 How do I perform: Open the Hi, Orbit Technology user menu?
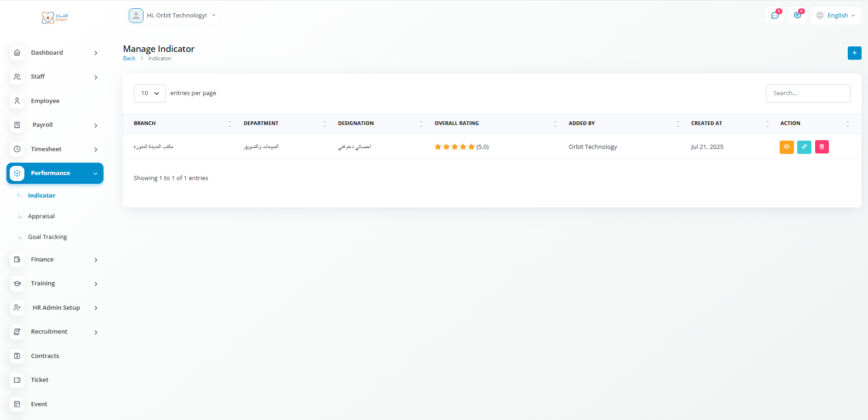point(173,16)
